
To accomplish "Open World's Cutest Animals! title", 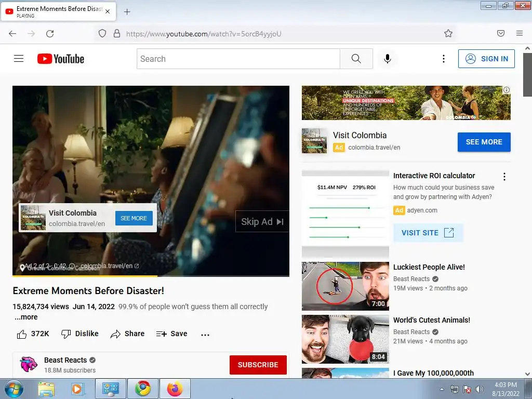I will click(432, 320).
